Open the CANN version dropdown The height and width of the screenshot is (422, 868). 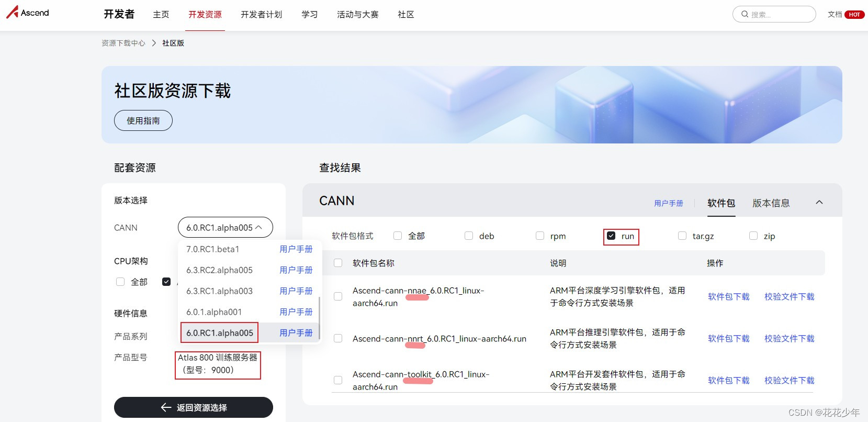pyautogui.click(x=226, y=227)
